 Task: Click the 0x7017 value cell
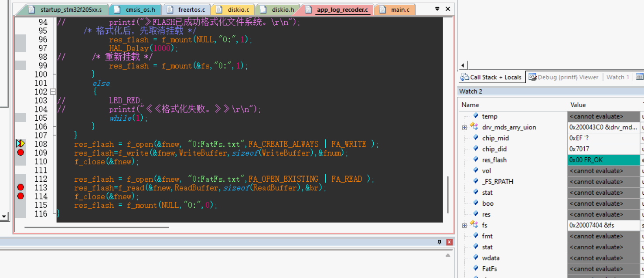pos(603,149)
